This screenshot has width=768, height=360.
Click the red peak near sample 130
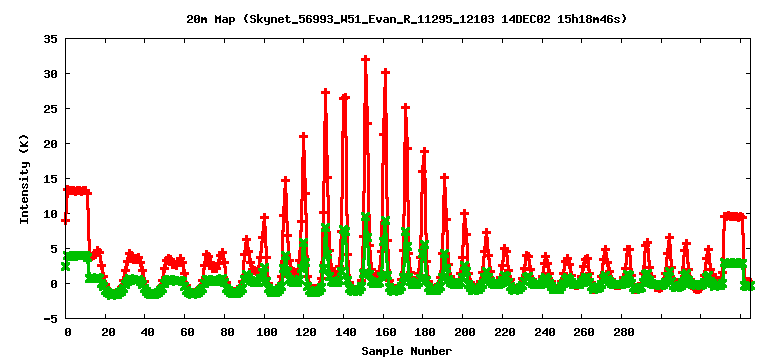coord(326,92)
